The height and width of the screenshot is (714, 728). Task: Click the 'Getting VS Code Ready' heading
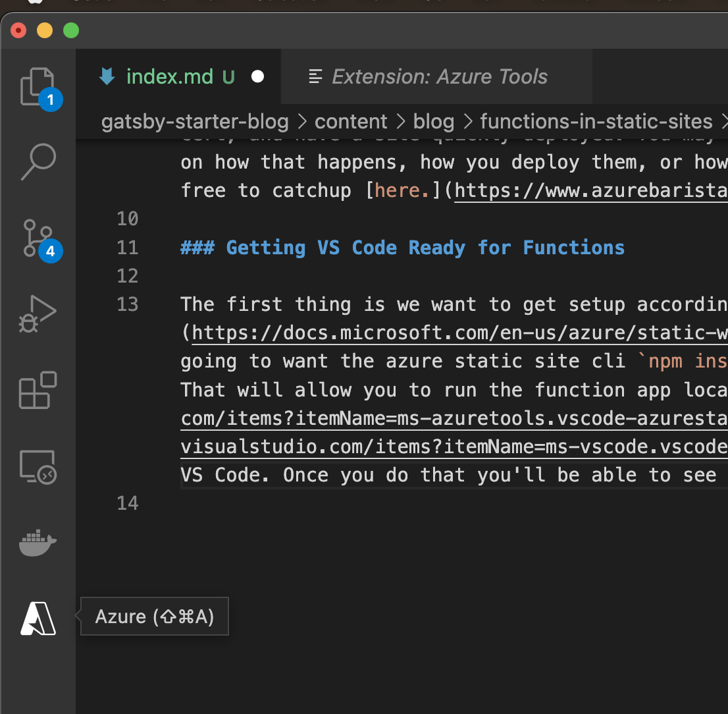[402, 248]
